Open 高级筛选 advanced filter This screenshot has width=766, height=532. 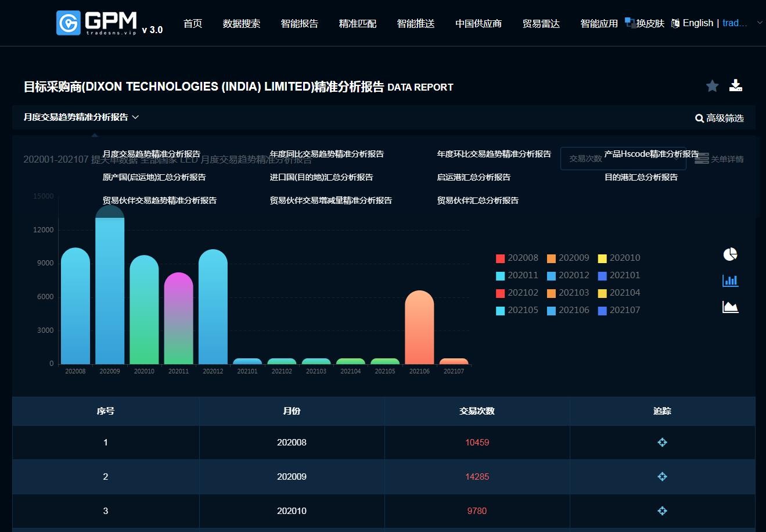click(x=720, y=118)
